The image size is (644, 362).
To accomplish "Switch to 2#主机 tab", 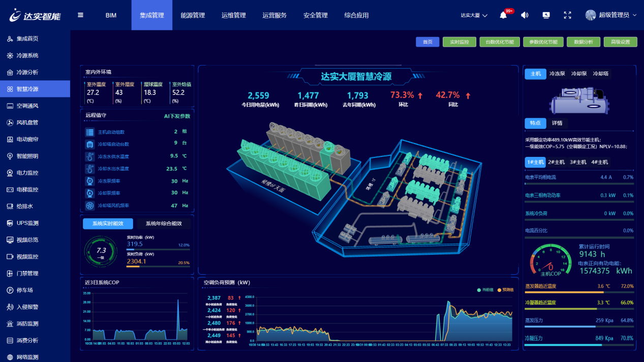I will point(557,162).
